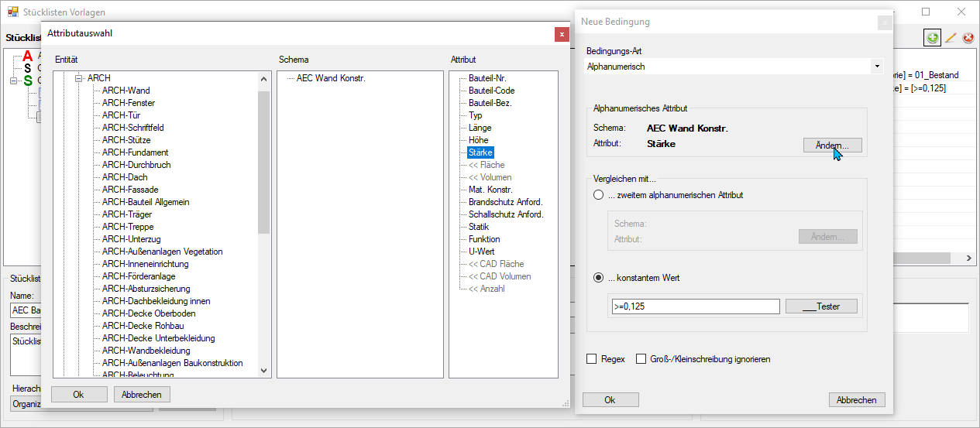
Task: Select the black S tree node icon
Action: coord(28,68)
